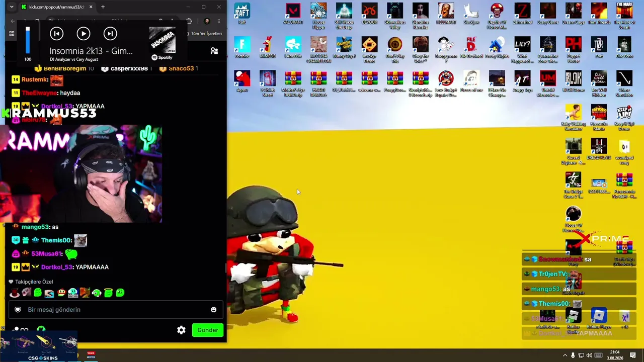Open the Raft desktop shortcut

click(242, 14)
